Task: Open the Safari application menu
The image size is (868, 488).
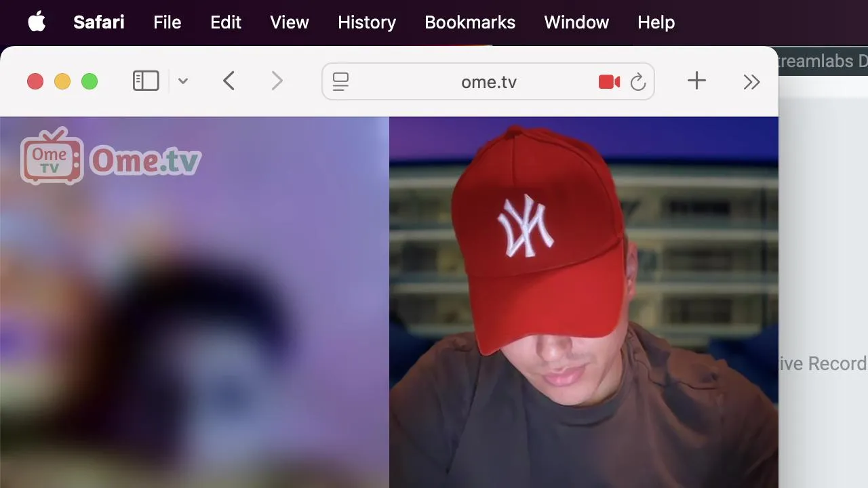Action: pyautogui.click(x=99, y=22)
